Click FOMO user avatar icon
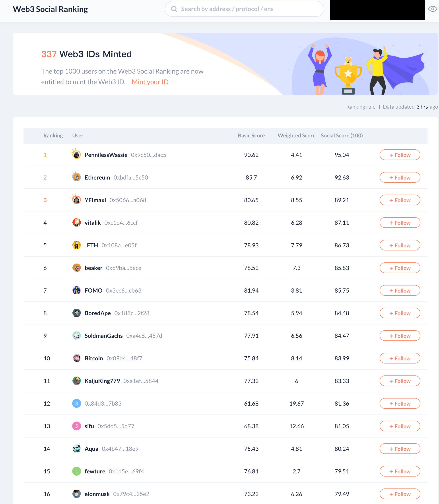This screenshot has height=504, width=439. point(76,290)
